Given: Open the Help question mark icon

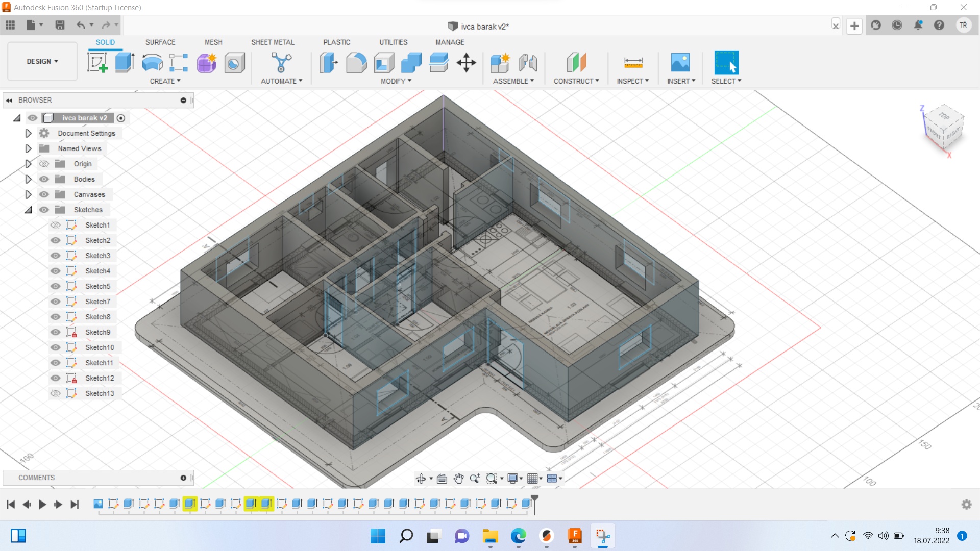Looking at the screenshot, I should coord(939,25).
